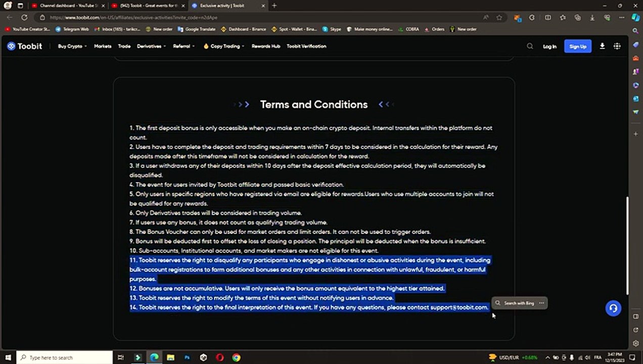Open the COBRA bookmark
Image resolution: width=643 pixels, height=364 pixels.
tap(409, 29)
